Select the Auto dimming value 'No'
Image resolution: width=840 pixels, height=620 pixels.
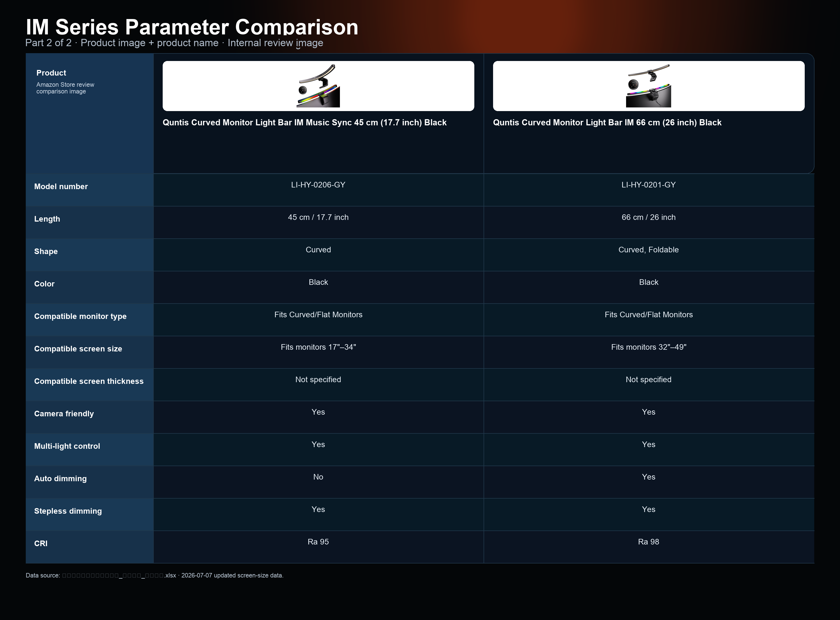point(318,477)
